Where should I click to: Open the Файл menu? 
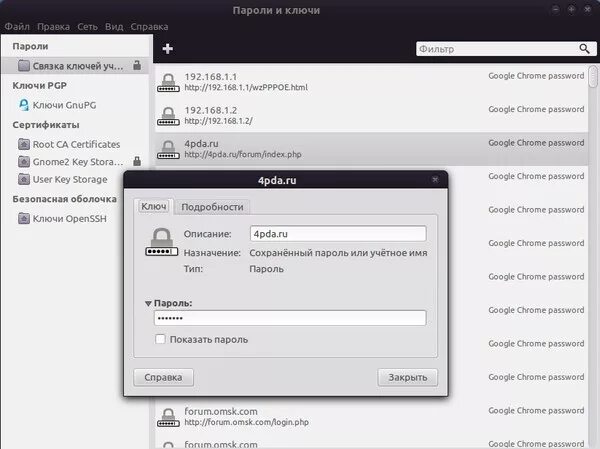click(17, 27)
